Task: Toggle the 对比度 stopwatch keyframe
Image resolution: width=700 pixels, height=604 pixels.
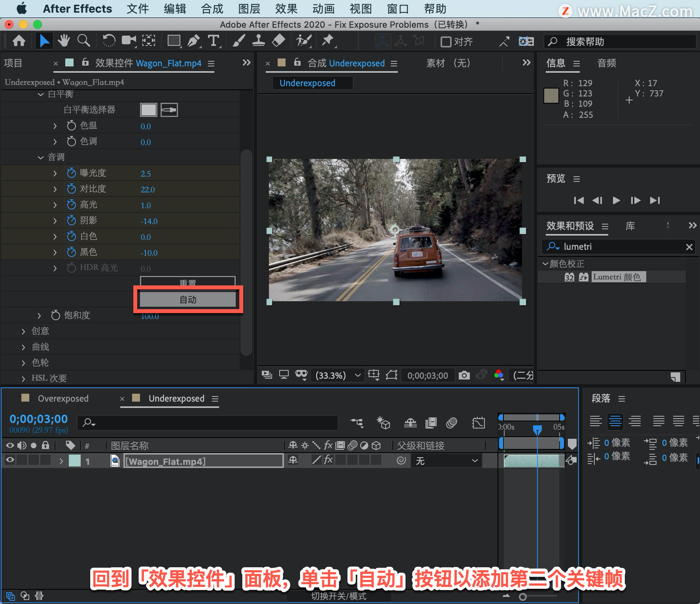Action: (71, 189)
